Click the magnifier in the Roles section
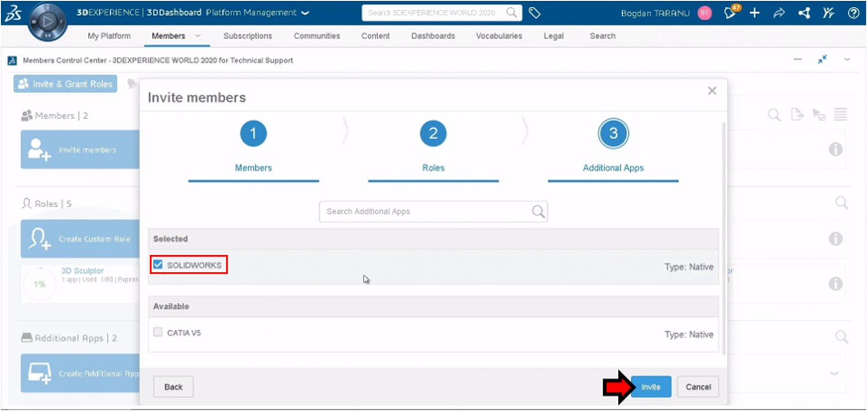The height and width of the screenshot is (411, 868). click(841, 203)
